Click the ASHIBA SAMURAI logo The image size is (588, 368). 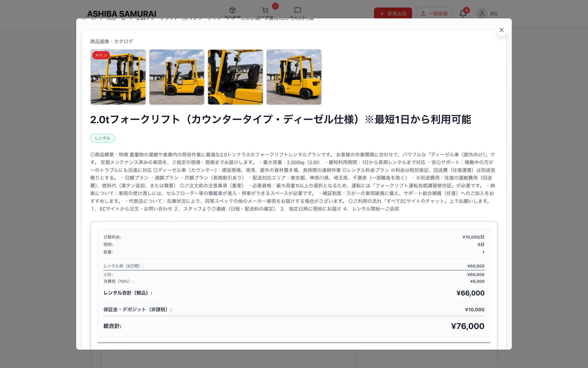click(122, 14)
